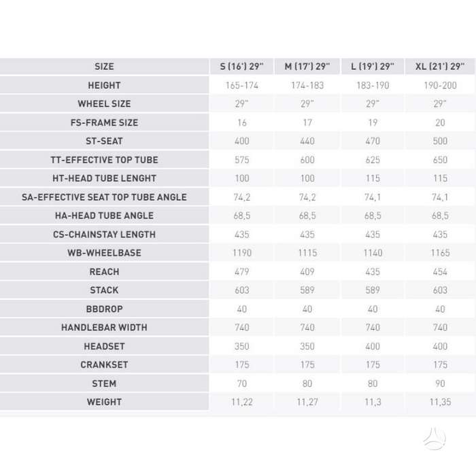
Task: Click the BBDROP row label
Action: (104, 309)
